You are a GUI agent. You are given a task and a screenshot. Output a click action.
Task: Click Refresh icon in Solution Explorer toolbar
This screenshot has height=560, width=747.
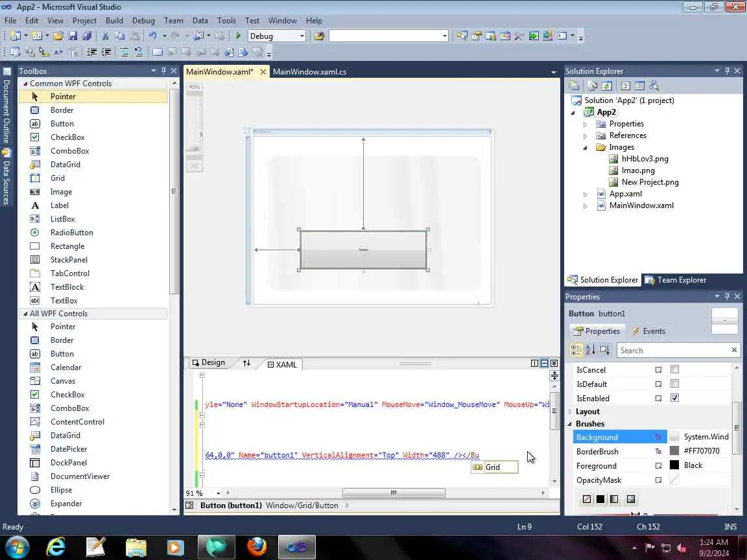[606, 86]
